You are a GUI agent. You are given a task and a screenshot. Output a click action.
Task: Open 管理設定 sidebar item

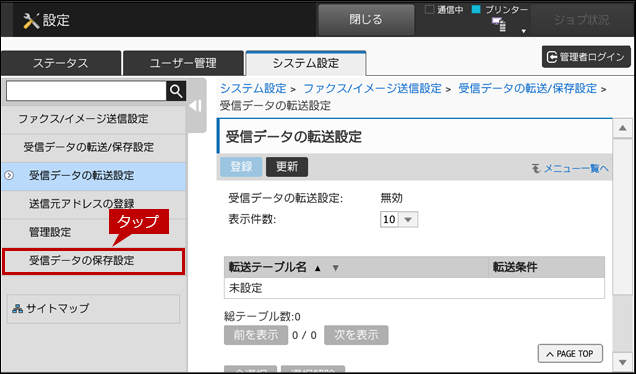point(94,232)
